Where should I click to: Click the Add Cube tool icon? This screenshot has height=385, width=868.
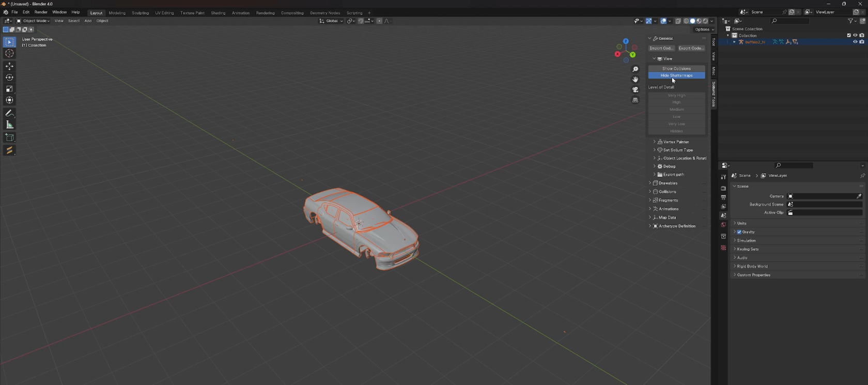coord(9,137)
